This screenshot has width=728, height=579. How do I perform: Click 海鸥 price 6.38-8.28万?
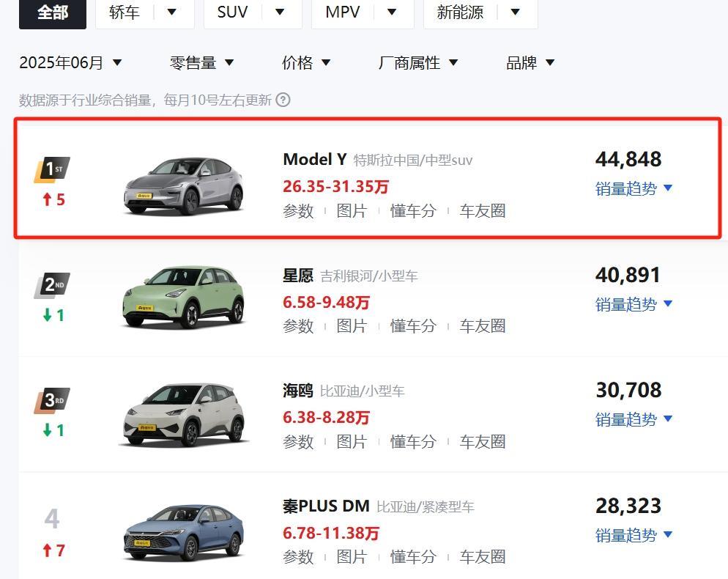click(x=326, y=417)
